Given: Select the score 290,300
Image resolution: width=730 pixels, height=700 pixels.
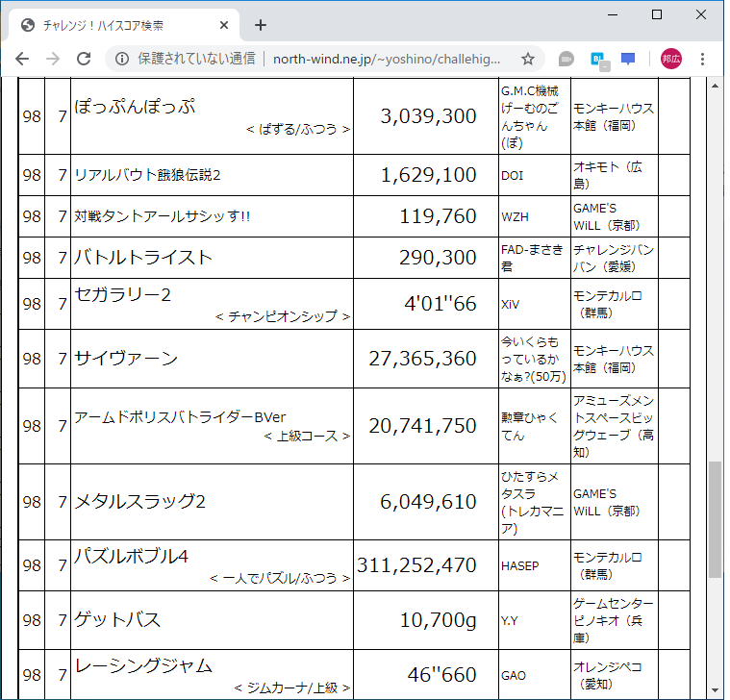Looking at the screenshot, I should [x=438, y=258].
